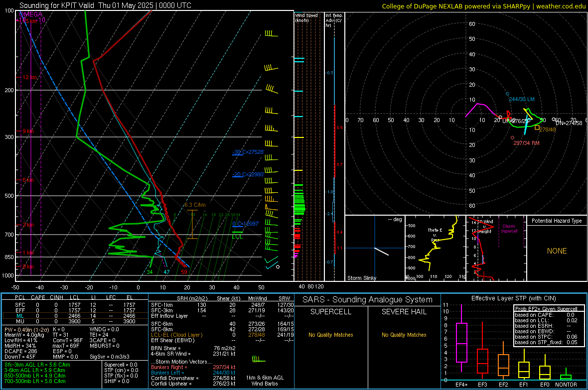Click the green LCL label on Skew-T
This screenshot has width=588, height=390.
click(237, 236)
